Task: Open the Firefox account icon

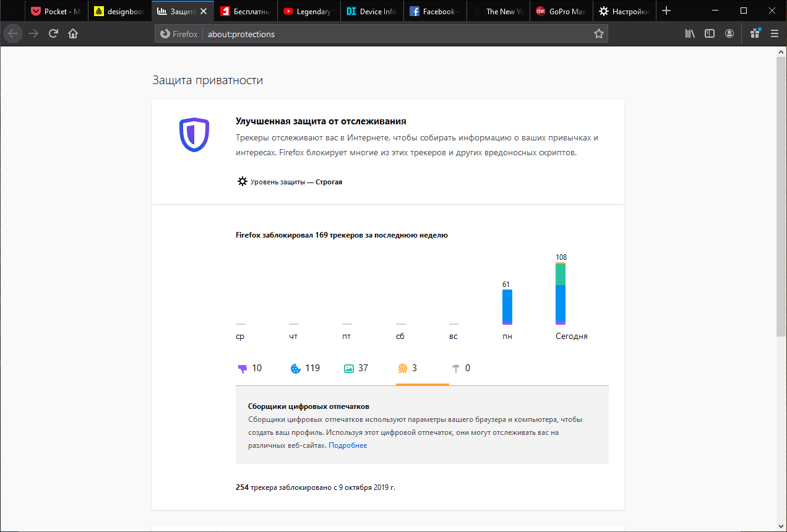Action: click(x=729, y=33)
